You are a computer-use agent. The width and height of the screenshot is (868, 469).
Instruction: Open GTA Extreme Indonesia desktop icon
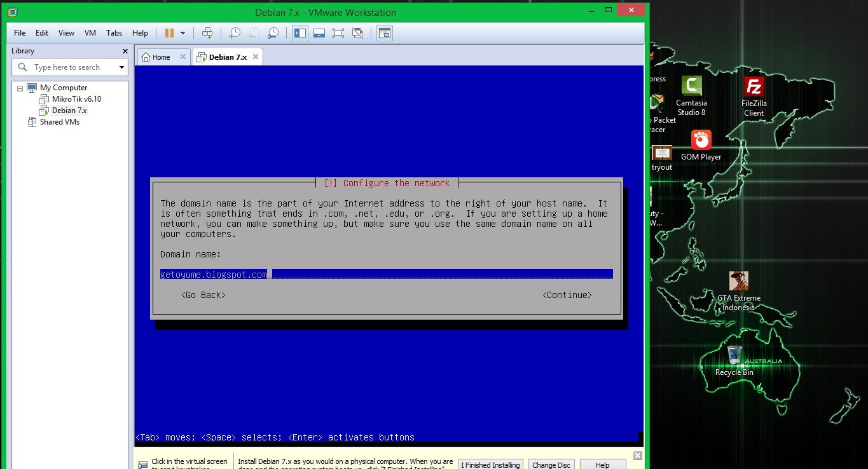739,292
